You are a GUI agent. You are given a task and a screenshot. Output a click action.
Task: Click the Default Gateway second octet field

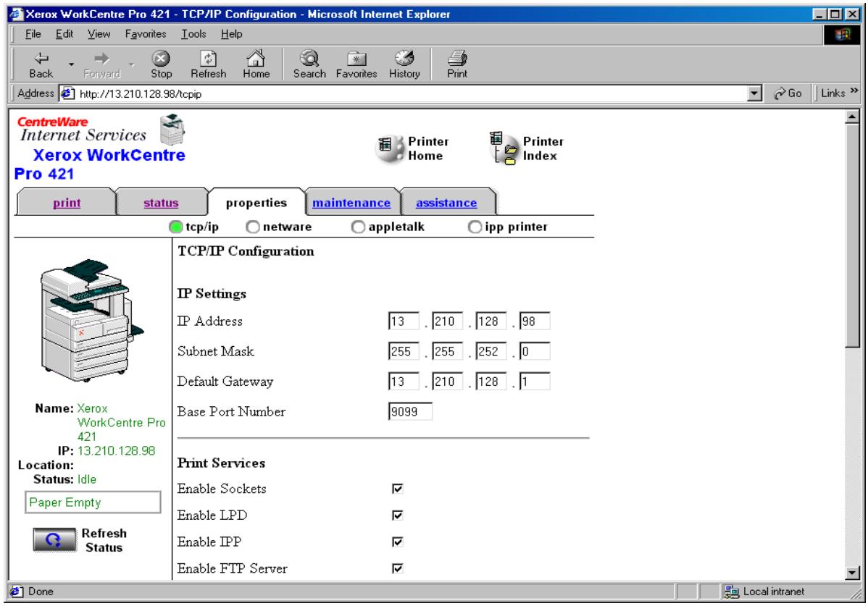(447, 381)
